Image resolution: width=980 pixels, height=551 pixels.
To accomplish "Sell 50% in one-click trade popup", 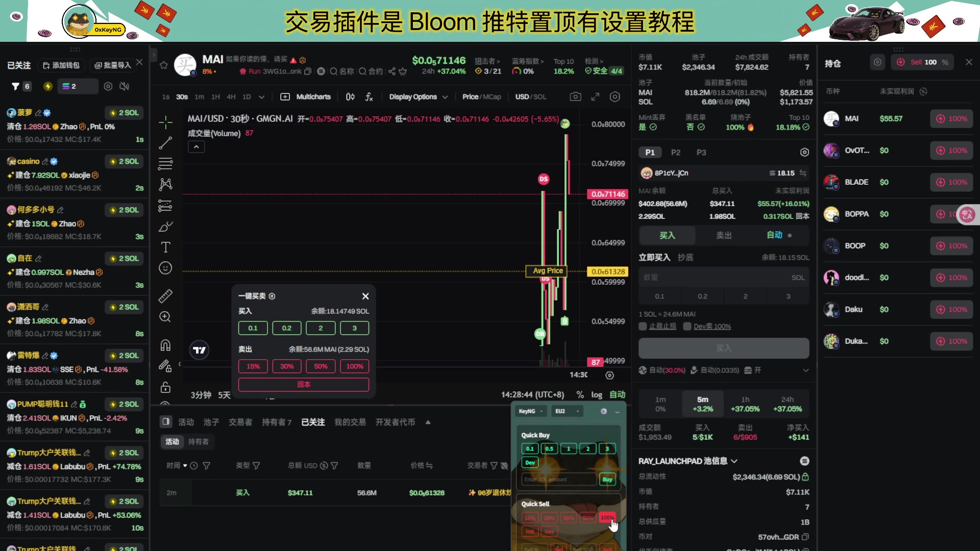I will point(321,366).
